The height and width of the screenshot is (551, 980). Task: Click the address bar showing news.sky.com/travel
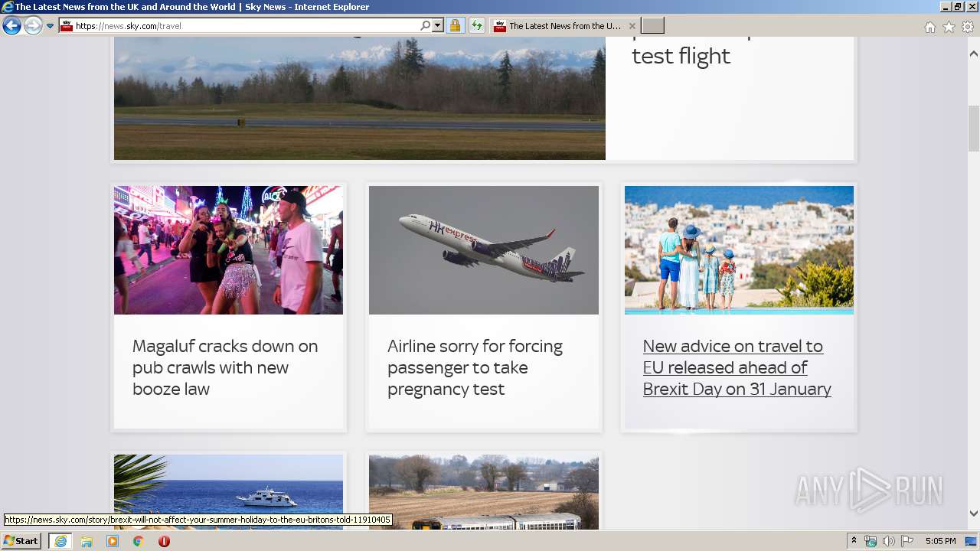239,26
